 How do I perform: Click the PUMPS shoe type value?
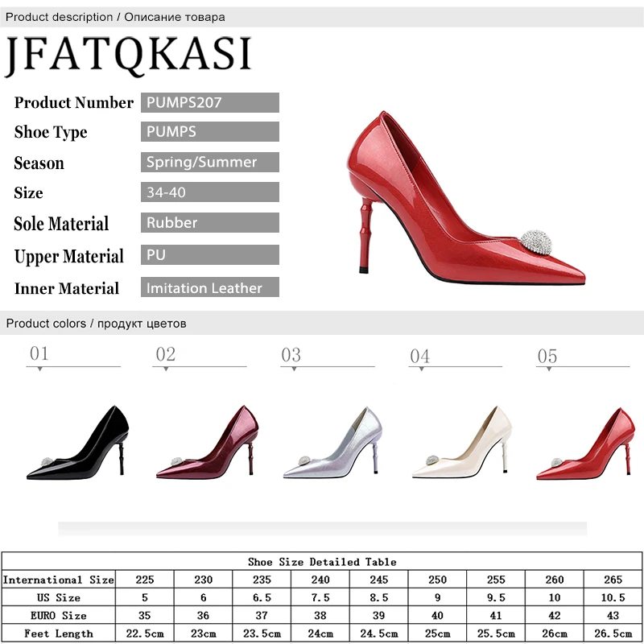tap(210, 131)
